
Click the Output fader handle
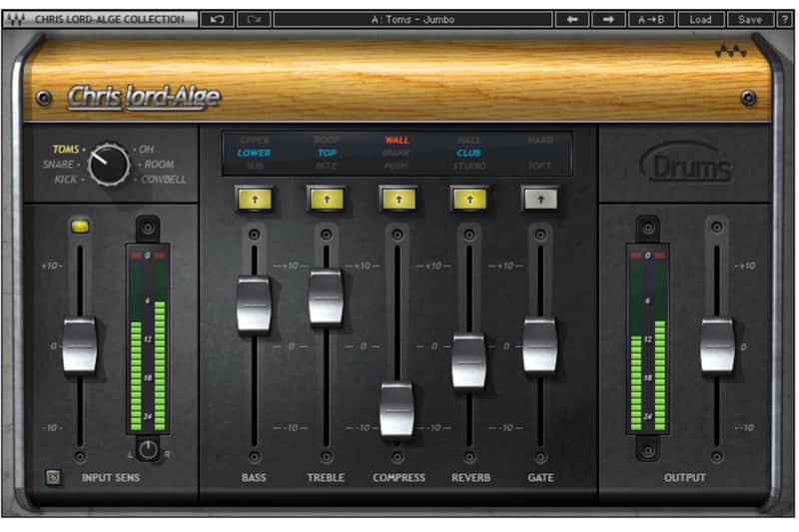[717, 346]
